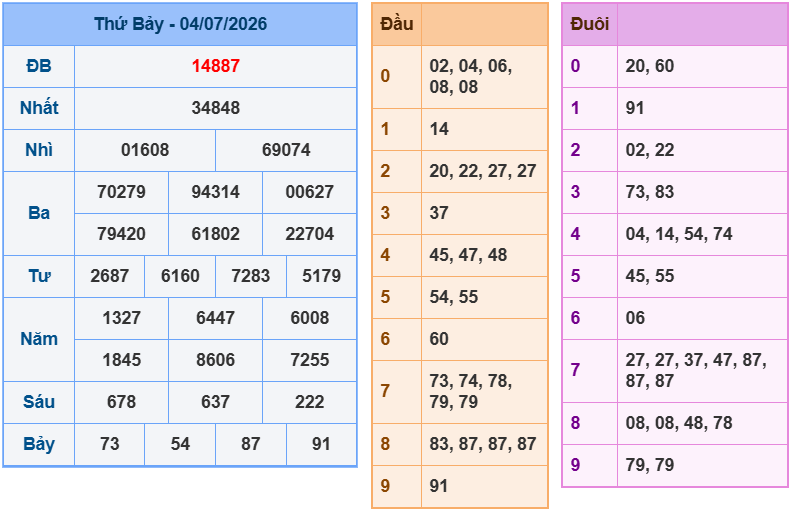Click seventh prize number 54
Screen dimensions: 791x521
coord(180,444)
